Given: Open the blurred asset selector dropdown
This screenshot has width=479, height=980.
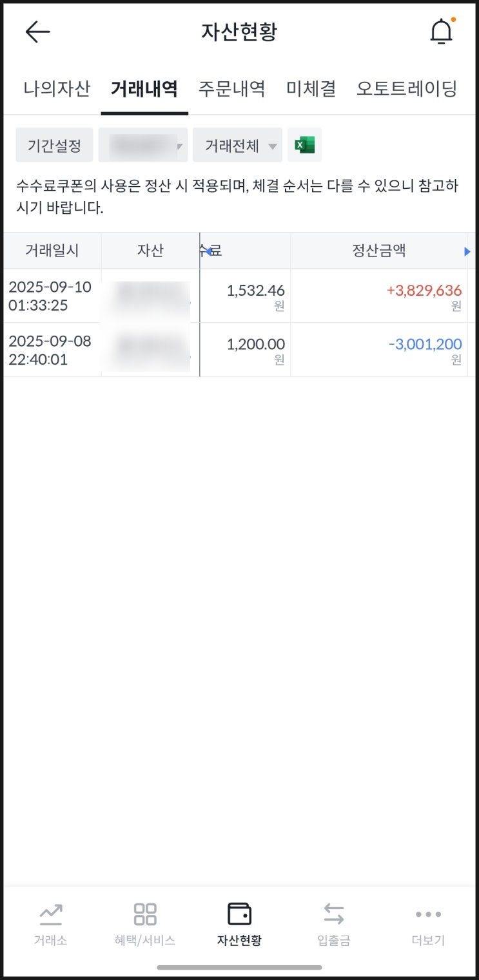Looking at the screenshot, I should click(x=143, y=146).
